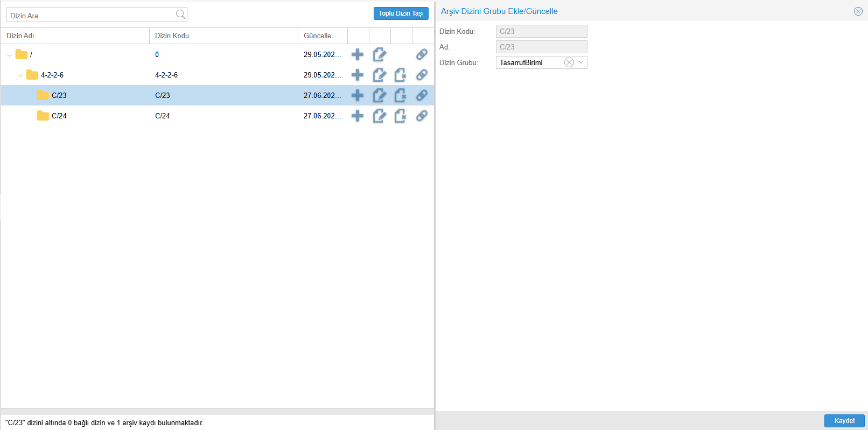
Task: Click the link icon for C/23 row
Action: tap(422, 95)
